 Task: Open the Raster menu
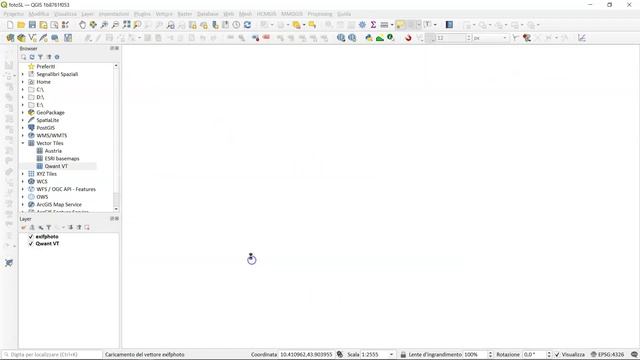tap(184, 14)
